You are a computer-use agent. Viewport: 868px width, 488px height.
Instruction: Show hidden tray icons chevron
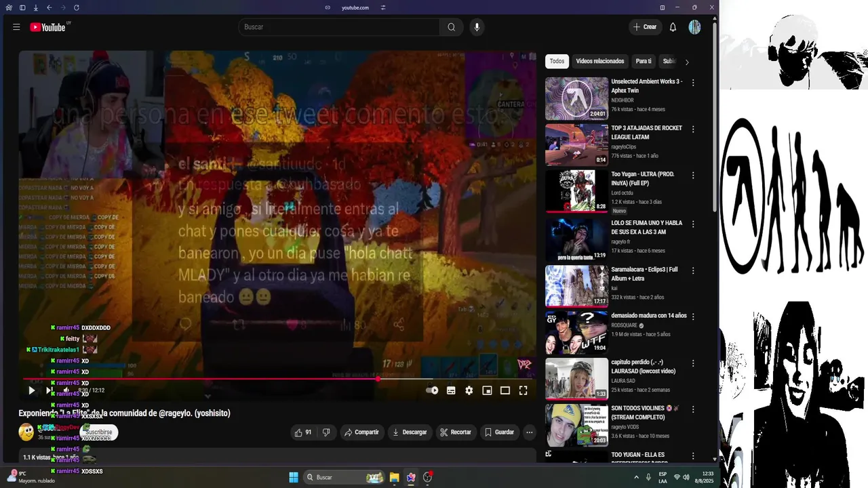tap(636, 477)
